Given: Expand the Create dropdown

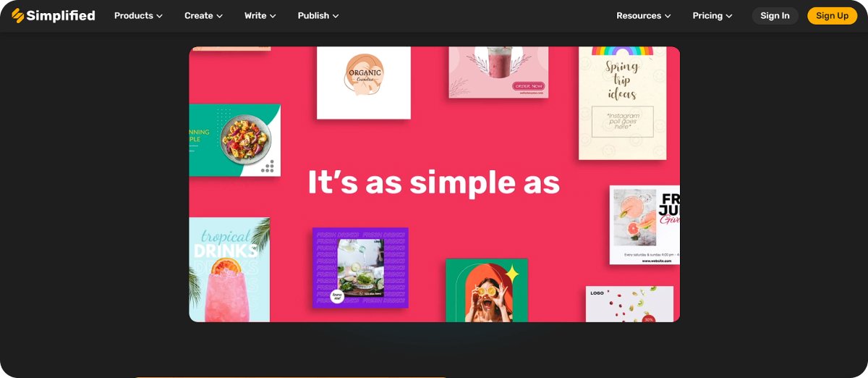Looking at the screenshot, I should pyautogui.click(x=203, y=15).
